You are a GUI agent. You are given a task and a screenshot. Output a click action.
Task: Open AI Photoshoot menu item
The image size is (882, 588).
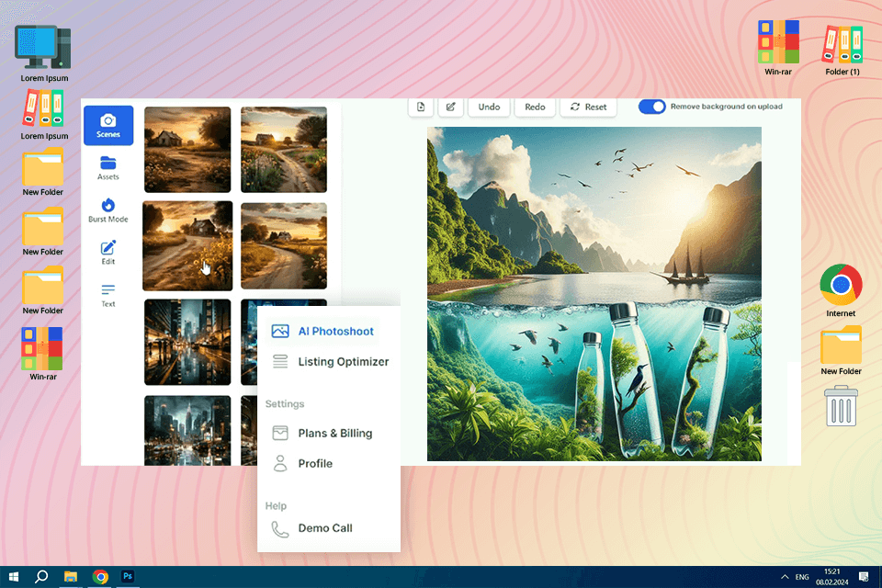coord(322,331)
